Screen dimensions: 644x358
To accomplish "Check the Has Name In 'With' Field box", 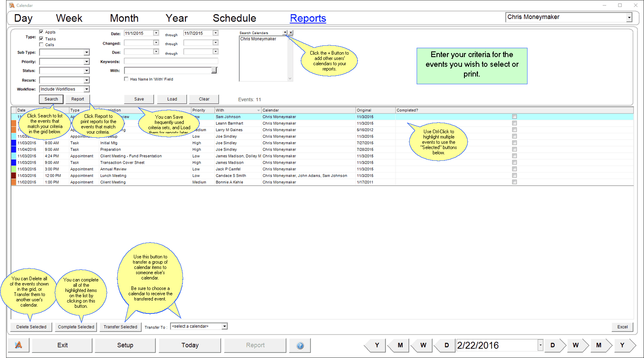I will click(126, 79).
